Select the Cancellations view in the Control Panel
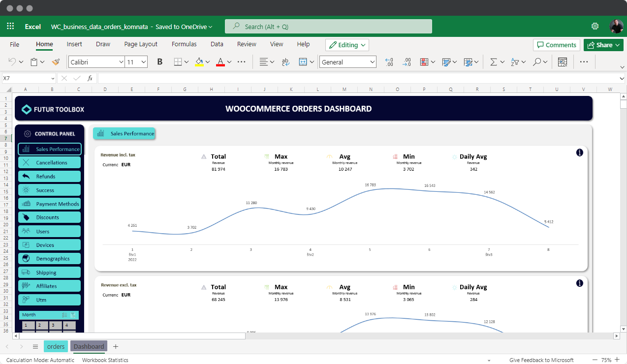 49,162
